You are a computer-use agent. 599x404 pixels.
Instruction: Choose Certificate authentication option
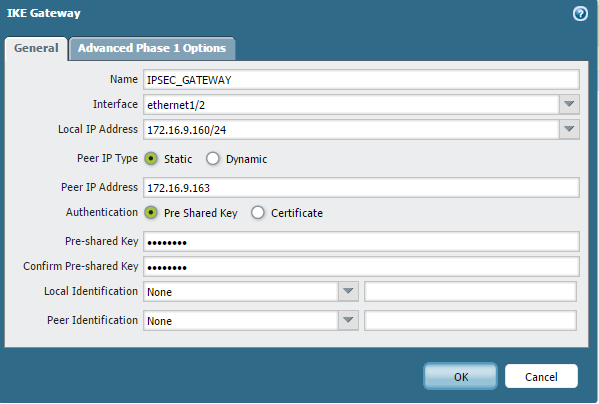[258, 212]
